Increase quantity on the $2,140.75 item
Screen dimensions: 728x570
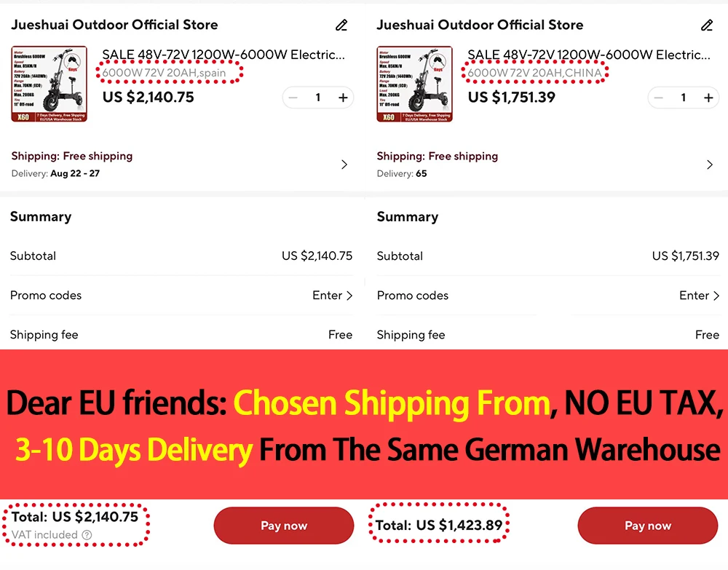tap(343, 98)
